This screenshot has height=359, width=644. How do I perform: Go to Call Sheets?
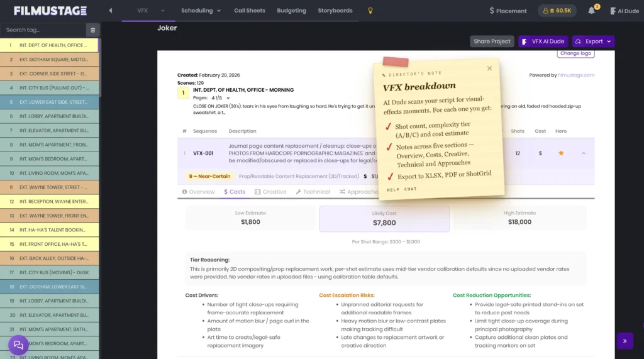(x=250, y=11)
